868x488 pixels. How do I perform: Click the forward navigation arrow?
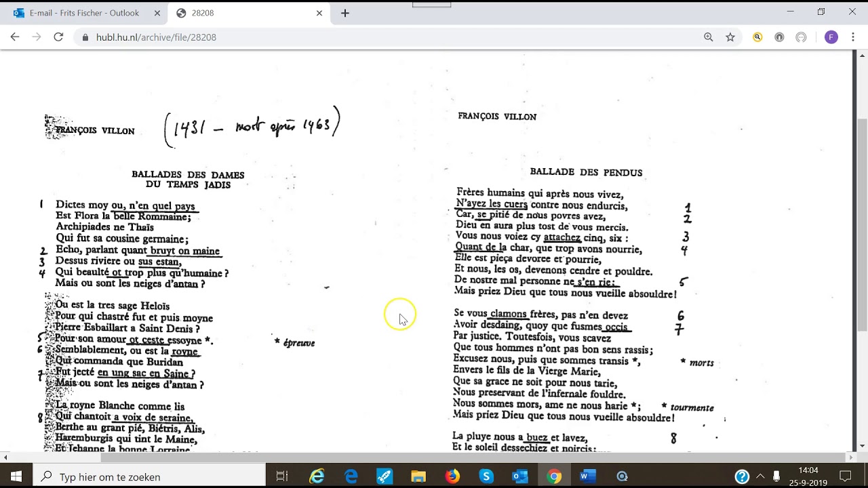point(37,37)
